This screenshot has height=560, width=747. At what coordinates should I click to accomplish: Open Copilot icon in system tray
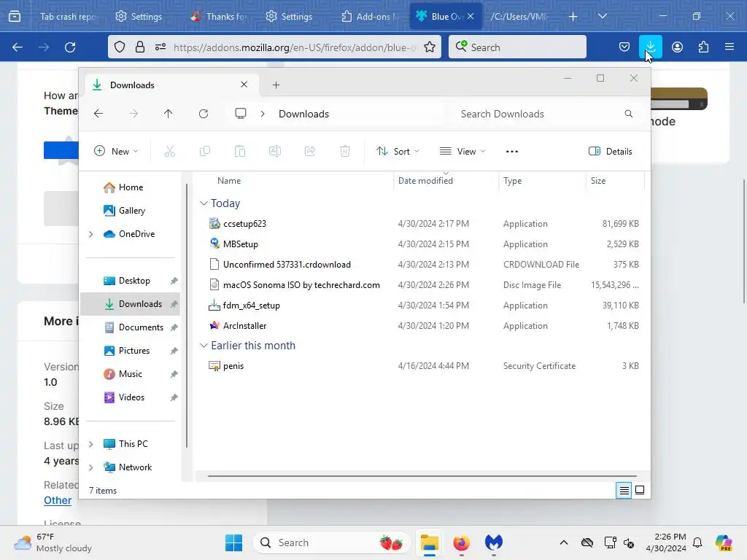[723, 542]
